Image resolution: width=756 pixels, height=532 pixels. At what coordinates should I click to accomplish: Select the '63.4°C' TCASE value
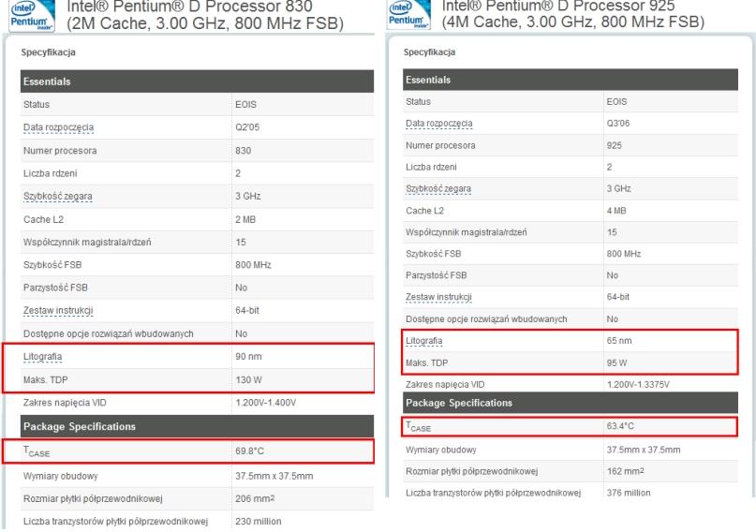(x=620, y=426)
